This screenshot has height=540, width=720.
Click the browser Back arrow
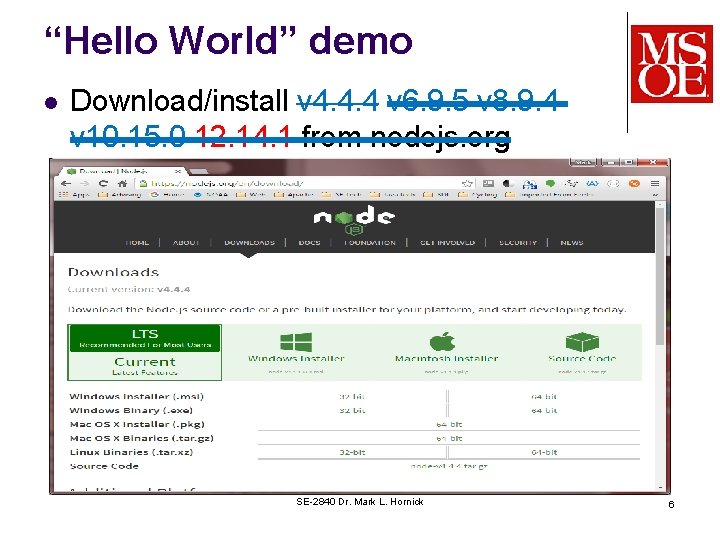click(66, 183)
